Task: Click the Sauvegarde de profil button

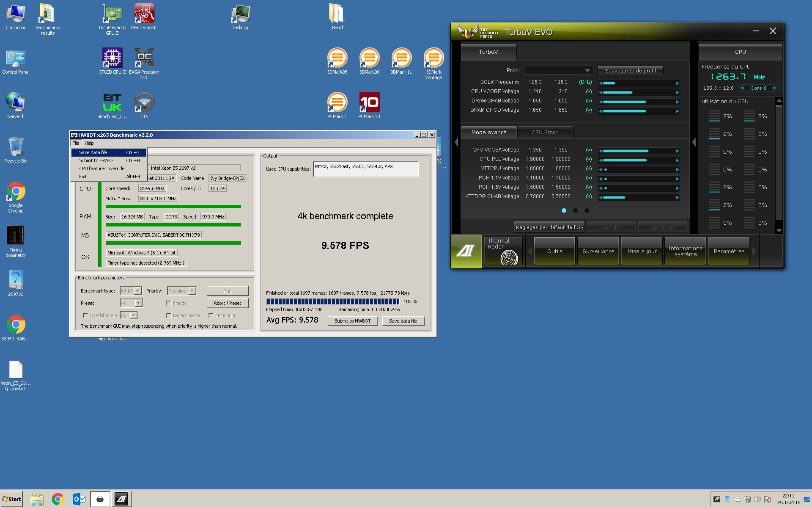Action: point(630,71)
